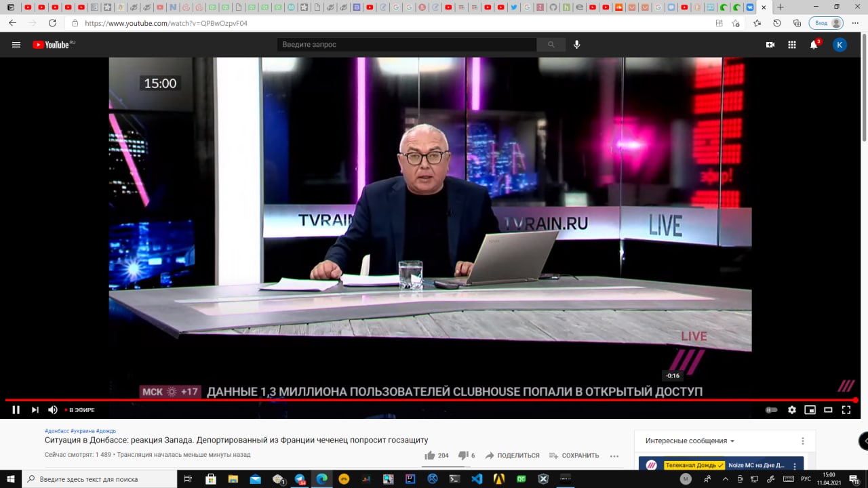
Task: Click the video title Ситуация в Донбассе
Action: 237,441
